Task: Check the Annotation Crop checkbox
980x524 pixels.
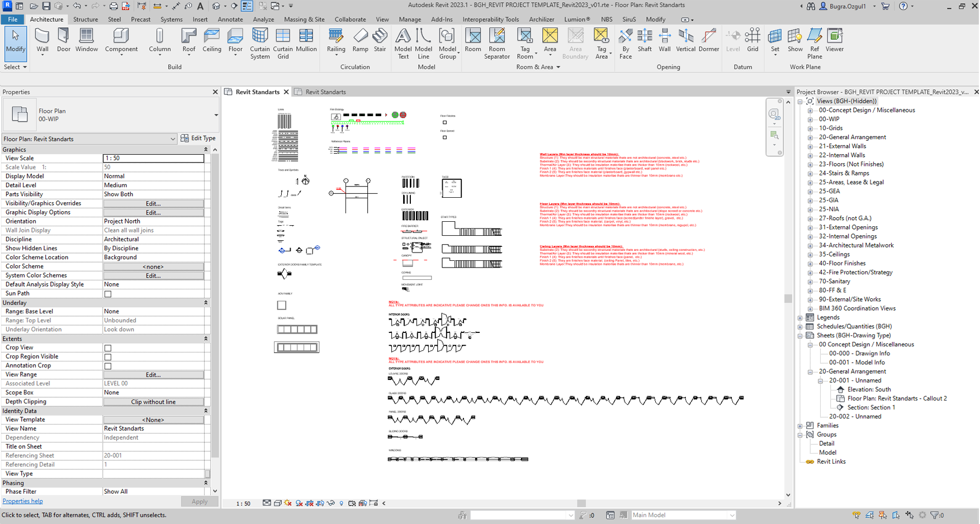Action: (108, 366)
